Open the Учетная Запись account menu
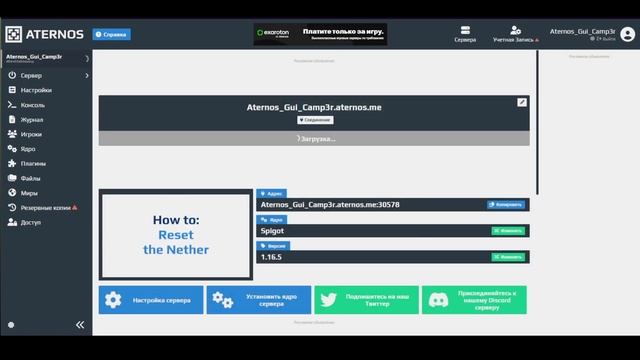This screenshot has height=360, width=640. click(x=516, y=34)
